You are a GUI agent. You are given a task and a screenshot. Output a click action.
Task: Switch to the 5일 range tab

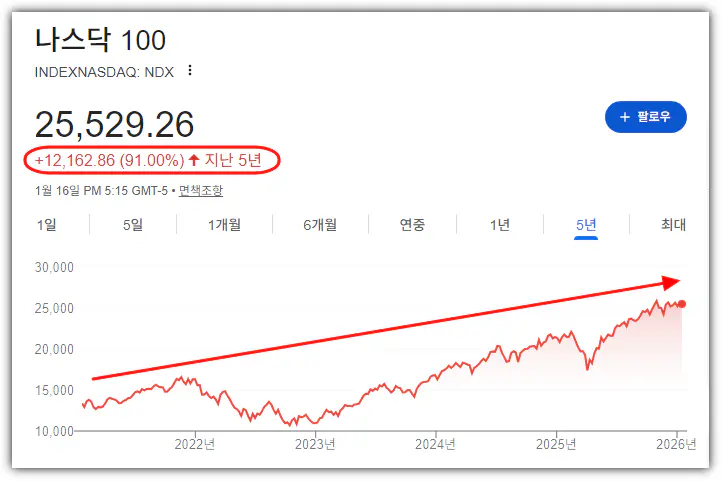coord(133,225)
